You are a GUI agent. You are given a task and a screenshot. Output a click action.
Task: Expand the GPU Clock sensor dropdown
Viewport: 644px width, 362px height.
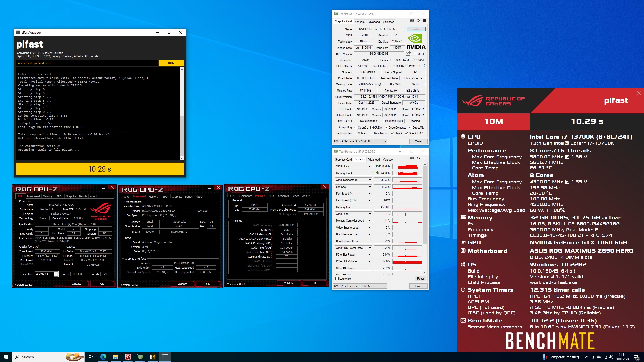click(370, 166)
